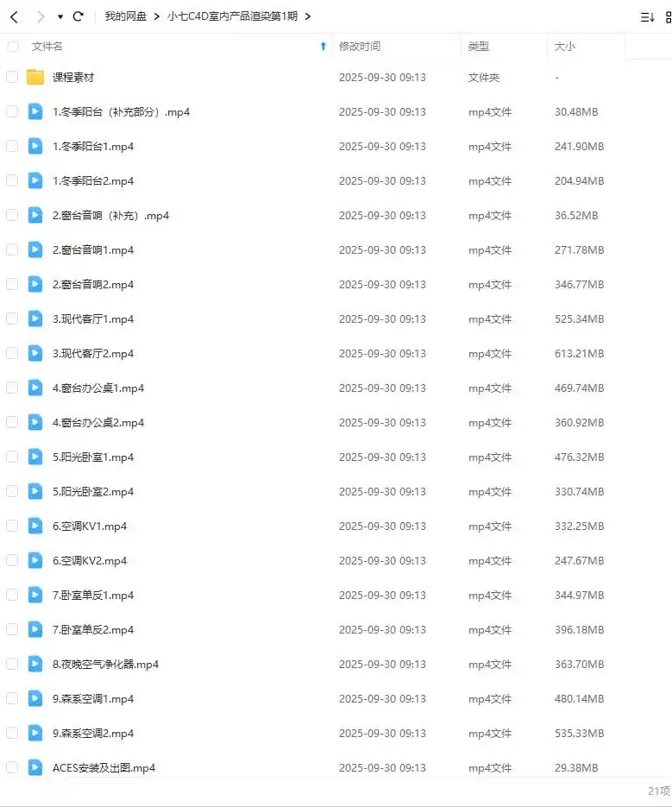This screenshot has height=807, width=672.
Task: Go to 我的网盘 in breadcrumb
Action: pos(126,16)
